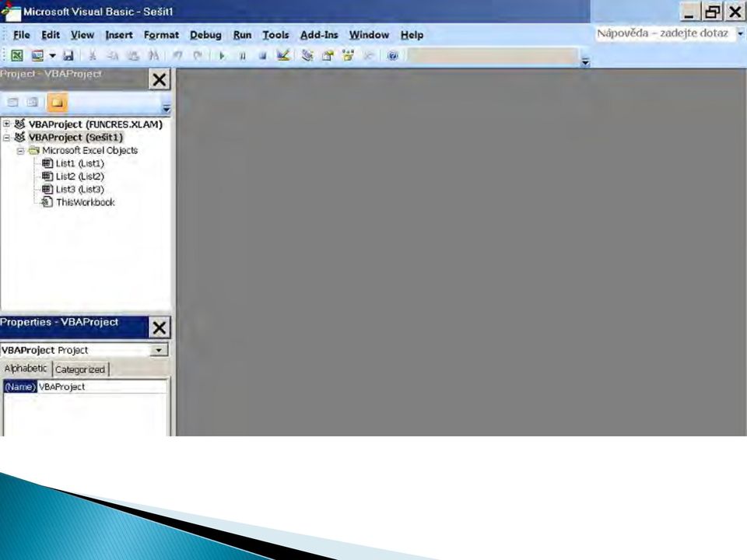
Task: Click the Copy toolbar icon
Action: click(112, 56)
